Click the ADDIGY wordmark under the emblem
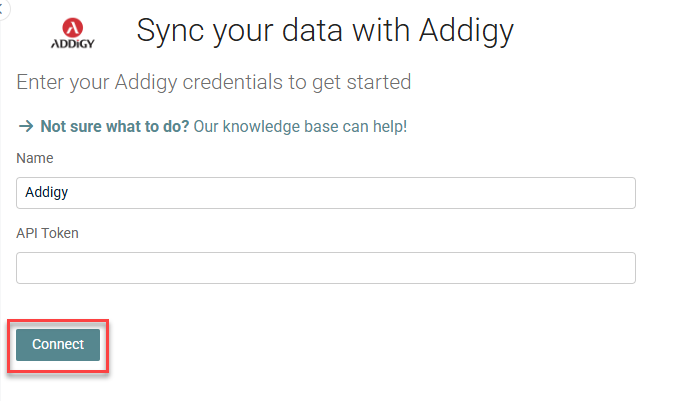691x401 pixels. (x=73, y=43)
